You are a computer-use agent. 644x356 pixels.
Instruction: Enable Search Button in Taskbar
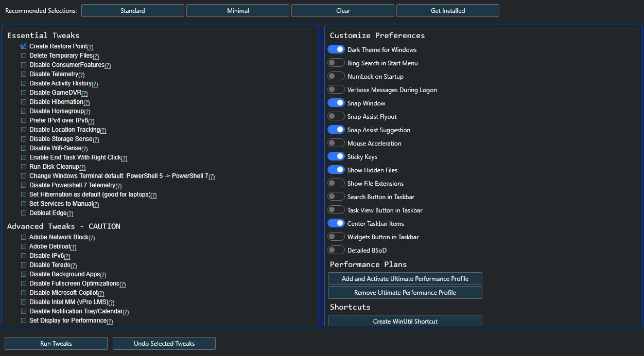pyautogui.click(x=336, y=197)
